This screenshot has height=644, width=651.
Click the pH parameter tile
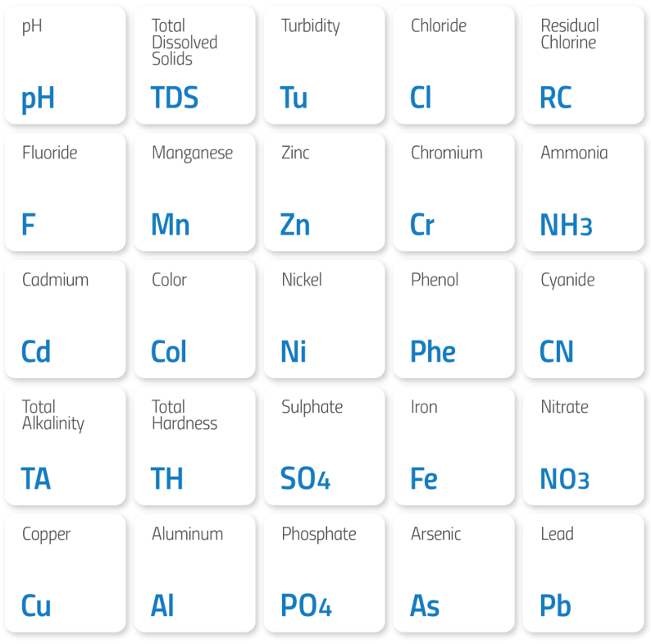66,66
